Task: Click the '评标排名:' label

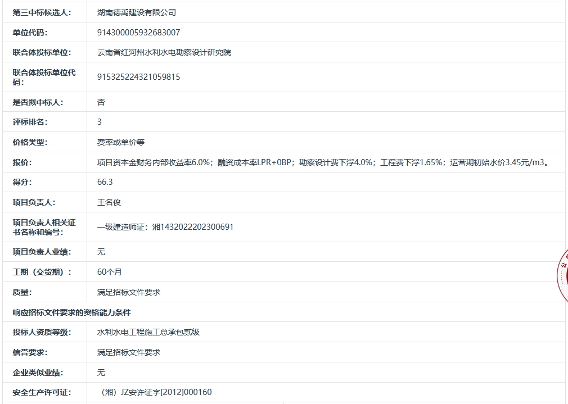Action: coord(30,122)
